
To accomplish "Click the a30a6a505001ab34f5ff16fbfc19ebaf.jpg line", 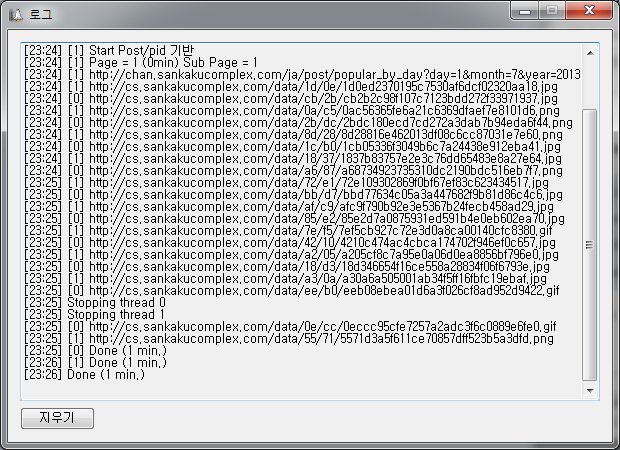I will pos(285,278).
